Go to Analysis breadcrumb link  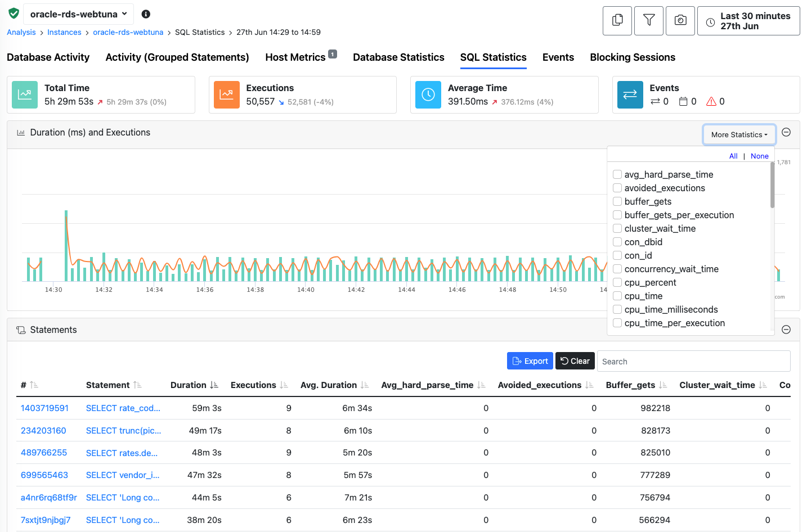click(x=21, y=32)
